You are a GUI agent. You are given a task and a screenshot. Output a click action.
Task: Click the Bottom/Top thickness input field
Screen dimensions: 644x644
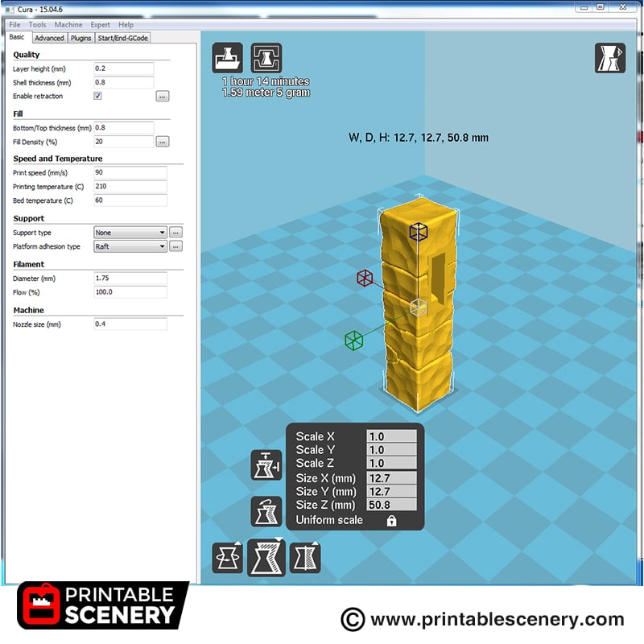pyautogui.click(x=124, y=128)
